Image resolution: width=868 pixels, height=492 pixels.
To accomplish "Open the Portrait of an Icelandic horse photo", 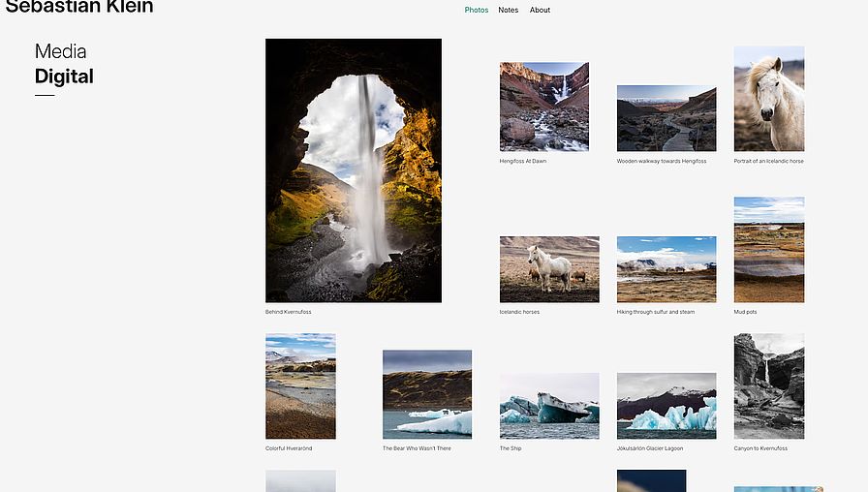I will click(769, 99).
